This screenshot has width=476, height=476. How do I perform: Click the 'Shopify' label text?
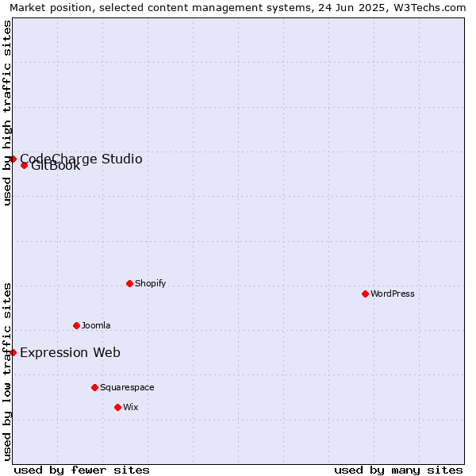pos(150,283)
